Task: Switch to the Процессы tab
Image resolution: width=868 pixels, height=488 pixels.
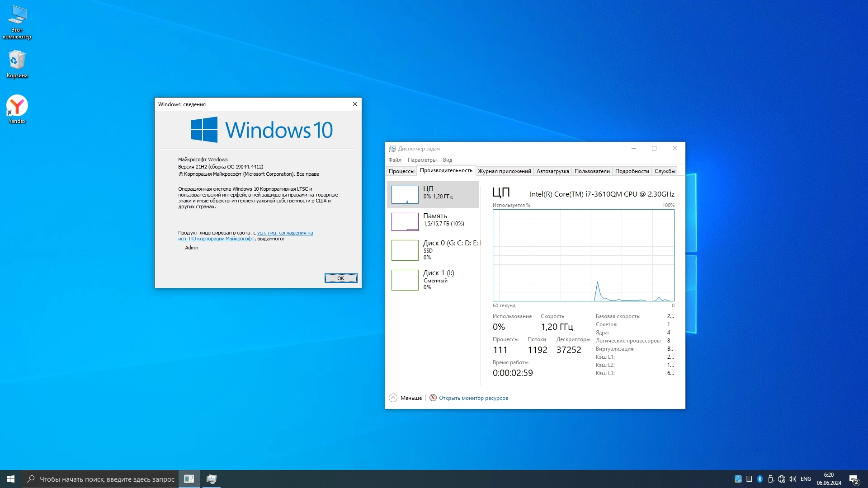Action: pos(401,171)
